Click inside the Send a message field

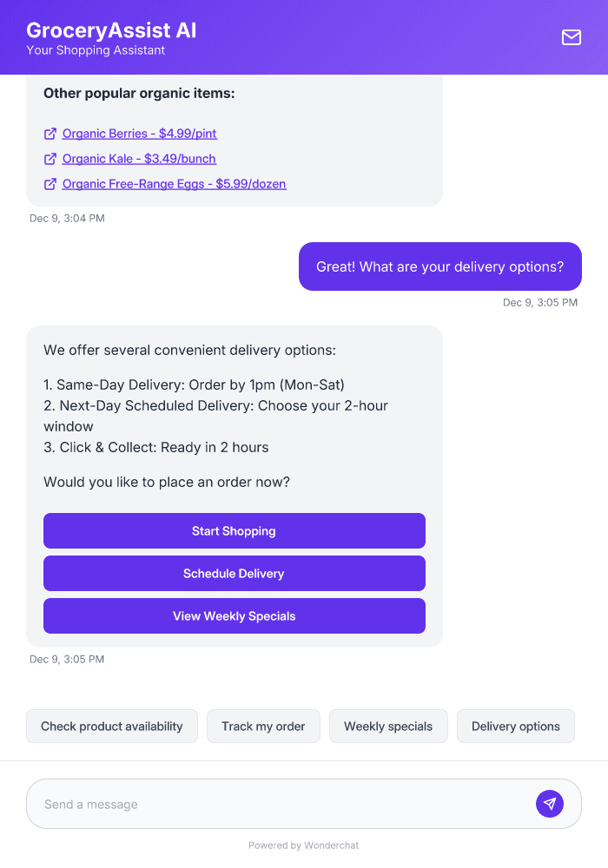coord(261,803)
